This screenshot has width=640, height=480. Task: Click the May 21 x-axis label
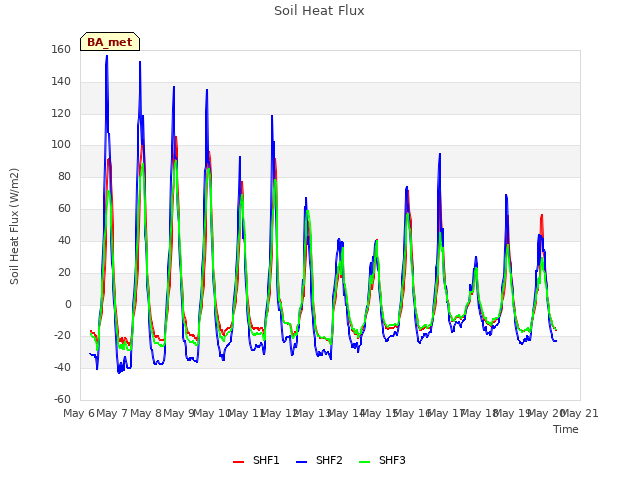pyautogui.click(x=580, y=413)
